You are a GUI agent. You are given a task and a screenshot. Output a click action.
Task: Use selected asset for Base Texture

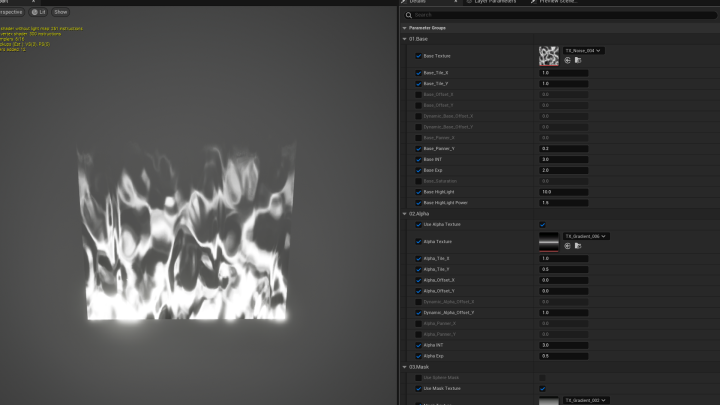click(568, 61)
